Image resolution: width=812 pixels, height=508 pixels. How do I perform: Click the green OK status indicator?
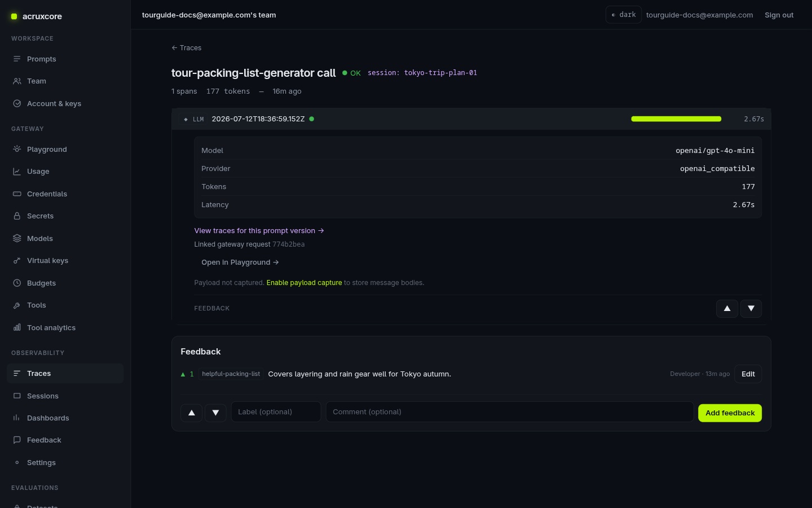click(x=351, y=73)
